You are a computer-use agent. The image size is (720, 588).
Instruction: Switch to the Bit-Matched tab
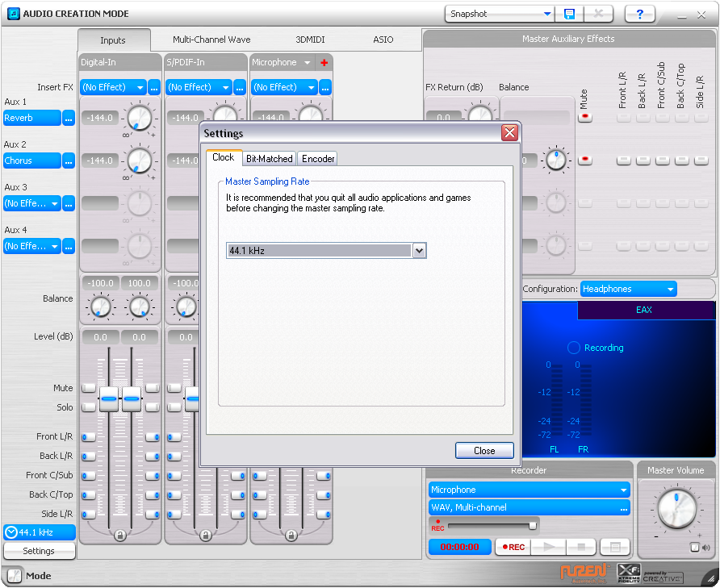click(x=270, y=159)
